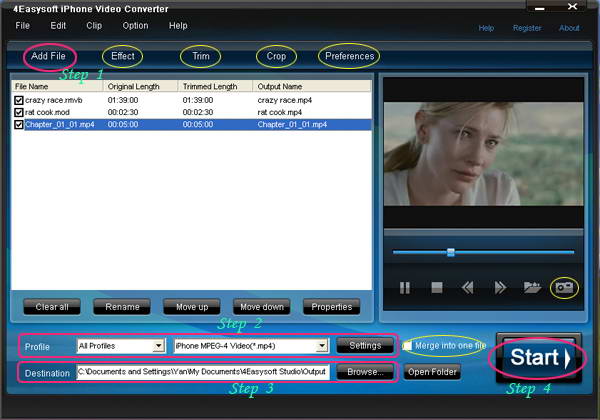The height and width of the screenshot is (420, 600).
Task: Click the Register link
Action: (x=527, y=28)
